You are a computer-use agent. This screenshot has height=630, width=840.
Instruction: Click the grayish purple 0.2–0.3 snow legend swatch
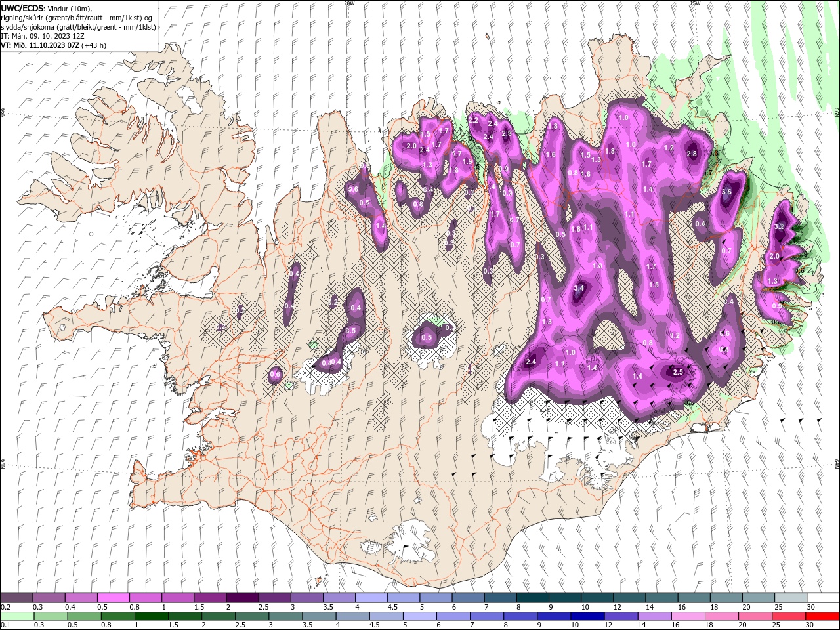pyautogui.click(x=17, y=598)
